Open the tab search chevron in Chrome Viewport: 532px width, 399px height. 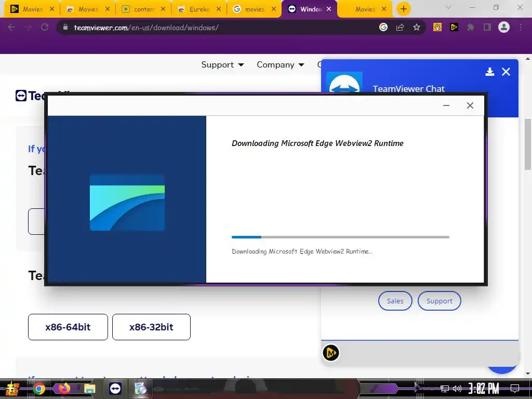pyautogui.click(x=448, y=7)
